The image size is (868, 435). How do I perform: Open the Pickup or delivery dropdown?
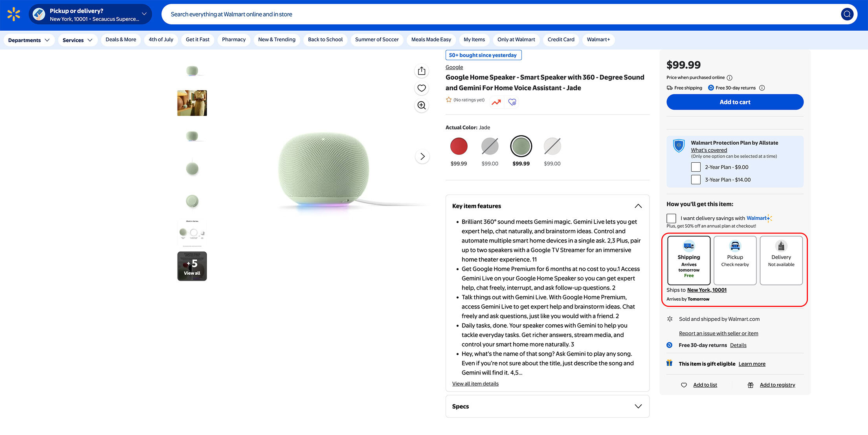(90, 14)
